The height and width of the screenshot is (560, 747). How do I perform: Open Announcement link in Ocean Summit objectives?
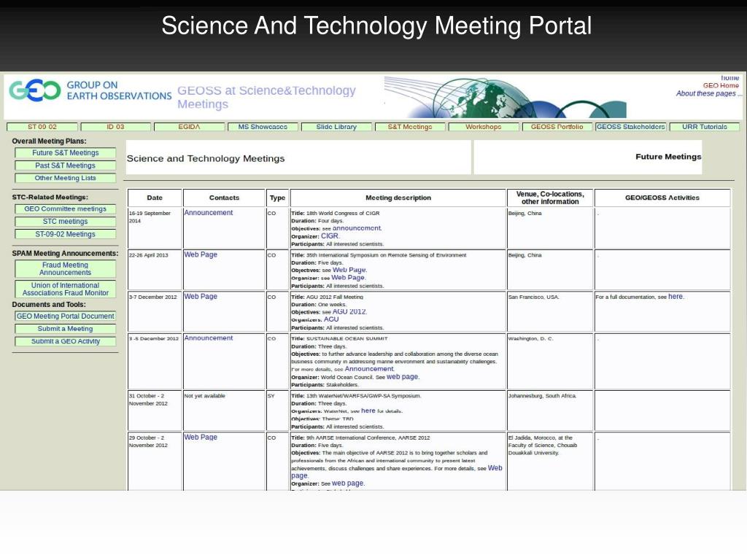coord(369,368)
